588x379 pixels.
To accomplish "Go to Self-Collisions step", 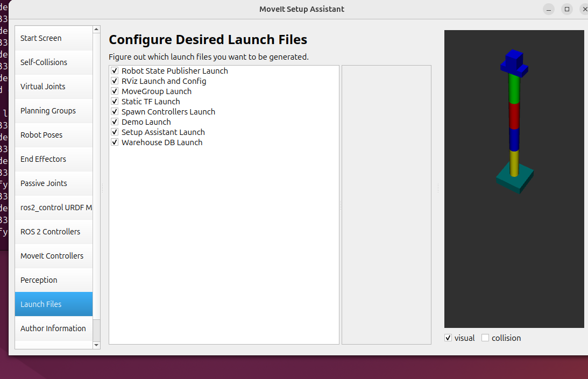I will click(x=54, y=62).
